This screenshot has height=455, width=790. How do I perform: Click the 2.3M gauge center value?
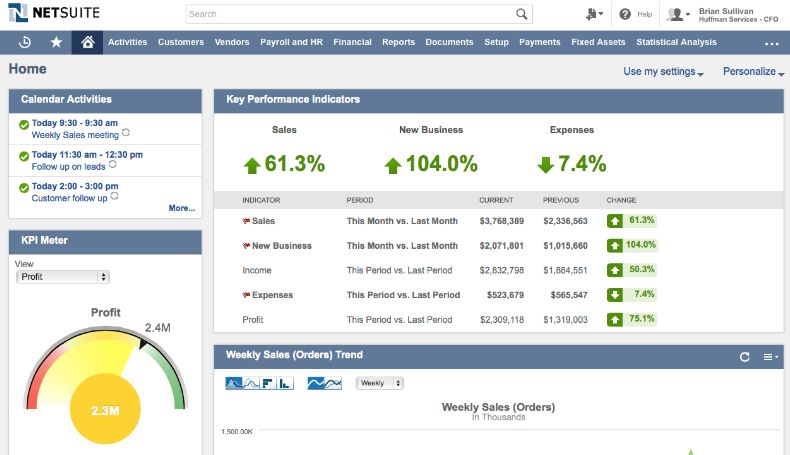pos(105,411)
